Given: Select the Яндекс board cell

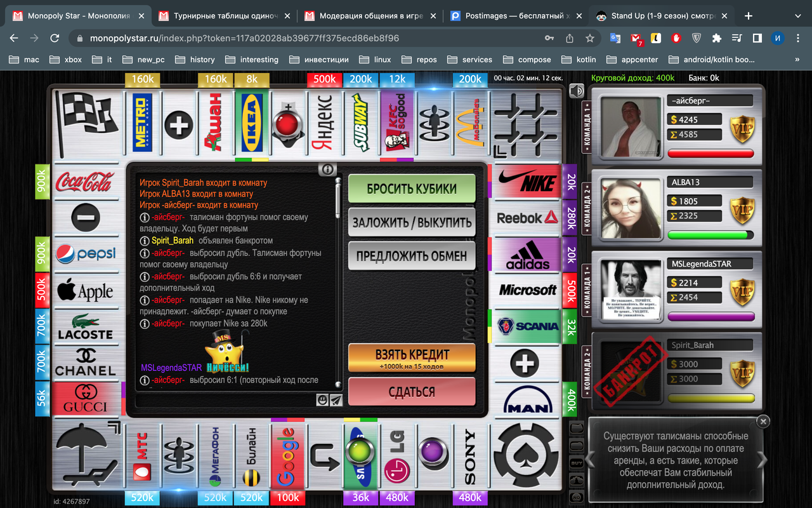Looking at the screenshot, I should pyautogui.click(x=325, y=123).
